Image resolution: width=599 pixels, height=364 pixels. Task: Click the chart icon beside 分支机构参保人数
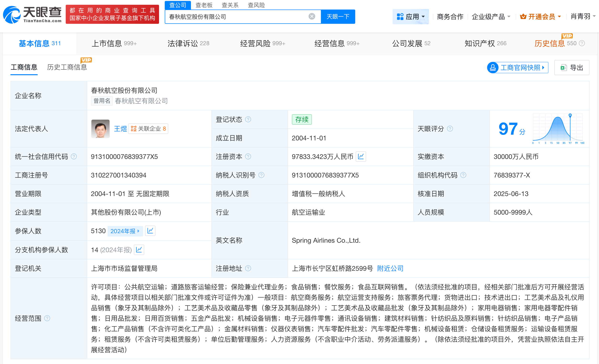click(x=139, y=250)
